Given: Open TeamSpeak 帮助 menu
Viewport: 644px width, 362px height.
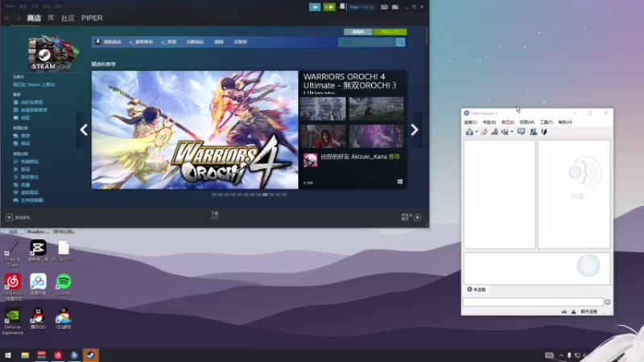Looking at the screenshot, I should point(565,122).
